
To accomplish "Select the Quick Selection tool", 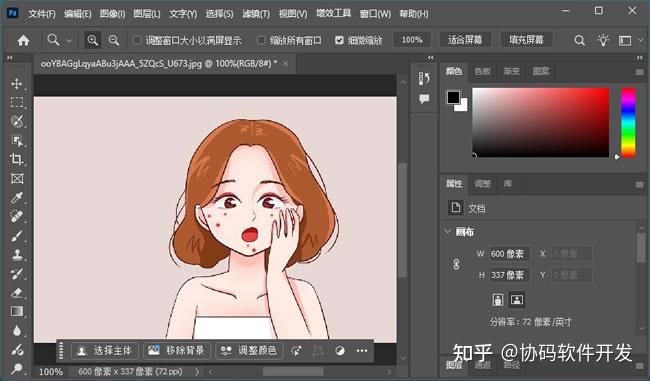I will coord(17,121).
